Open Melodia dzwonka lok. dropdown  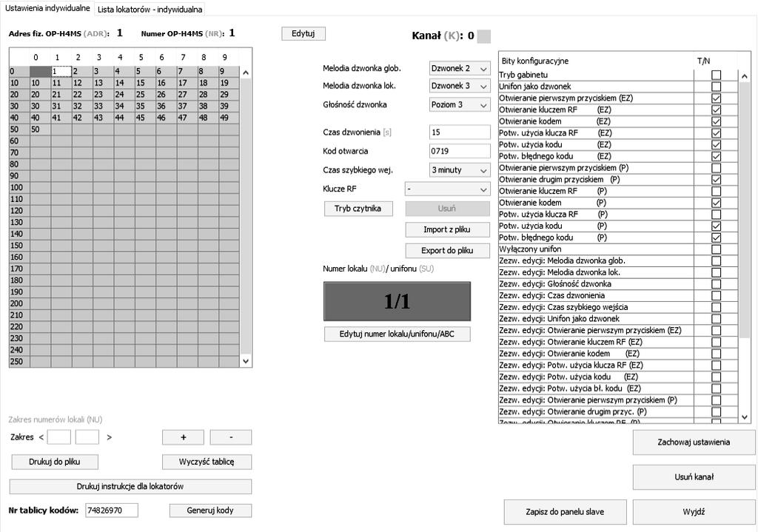(459, 86)
